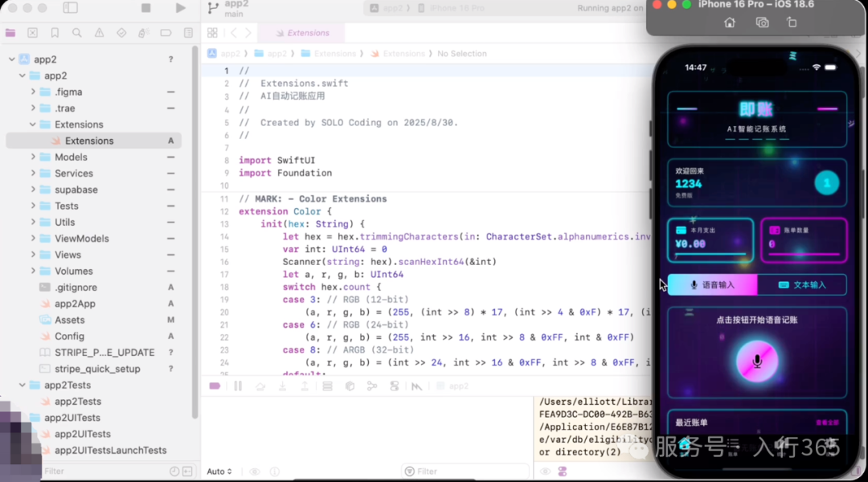Click the simulator Home button icon

[x=730, y=22]
